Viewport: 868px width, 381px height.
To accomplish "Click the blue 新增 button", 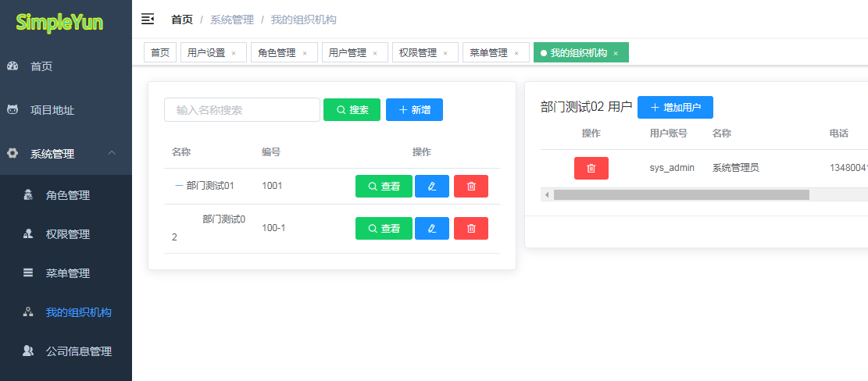I will tap(414, 109).
